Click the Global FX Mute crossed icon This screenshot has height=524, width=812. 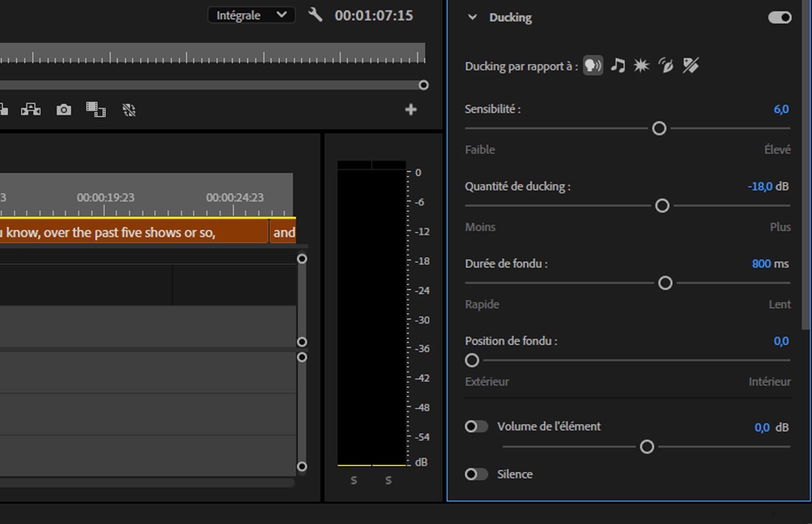click(129, 110)
